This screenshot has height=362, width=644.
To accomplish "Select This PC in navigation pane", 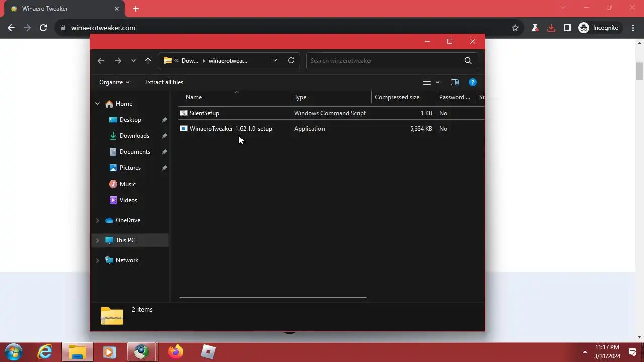I will [125, 240].
